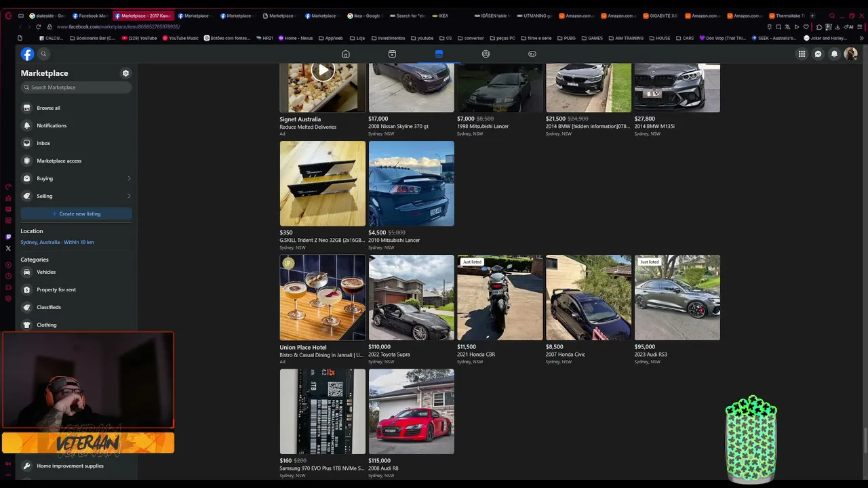Open the Reels/Video tab
This screenshot has height=488, width=868.
pos(392,54)
